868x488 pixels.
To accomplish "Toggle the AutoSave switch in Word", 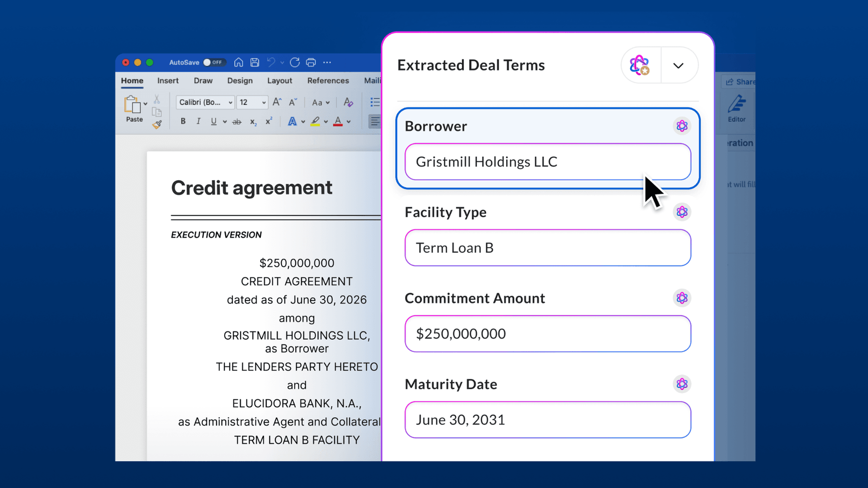I will point(214,63).
